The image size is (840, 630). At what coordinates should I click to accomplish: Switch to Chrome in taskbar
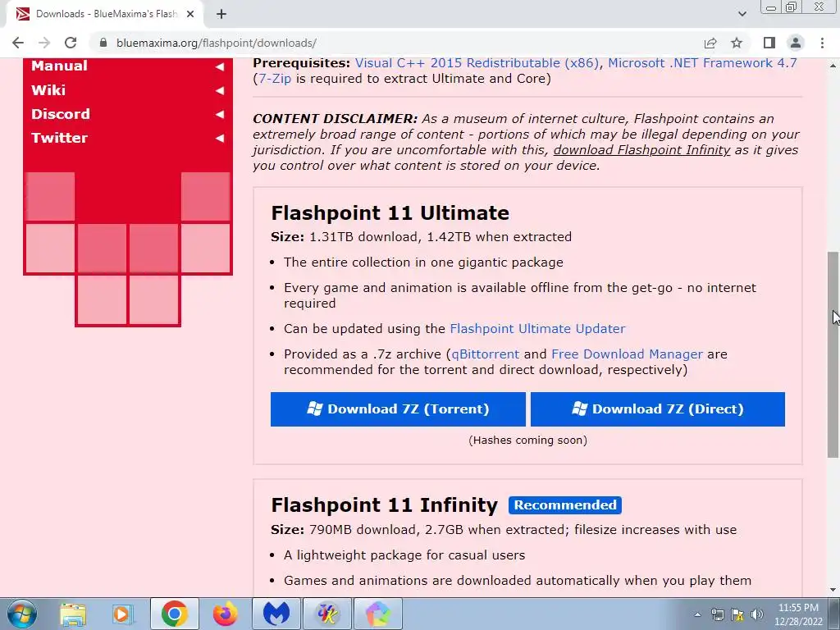click(x=174, y=614)
